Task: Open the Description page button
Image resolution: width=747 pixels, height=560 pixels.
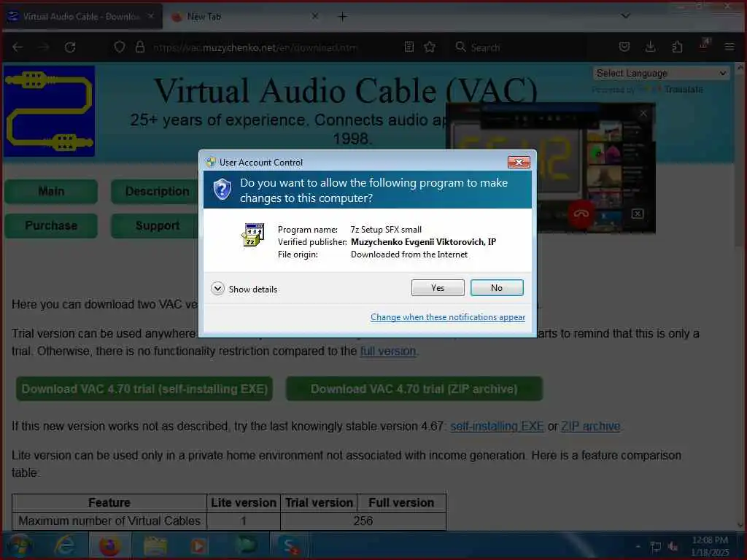Action: [x=157, y=192]
